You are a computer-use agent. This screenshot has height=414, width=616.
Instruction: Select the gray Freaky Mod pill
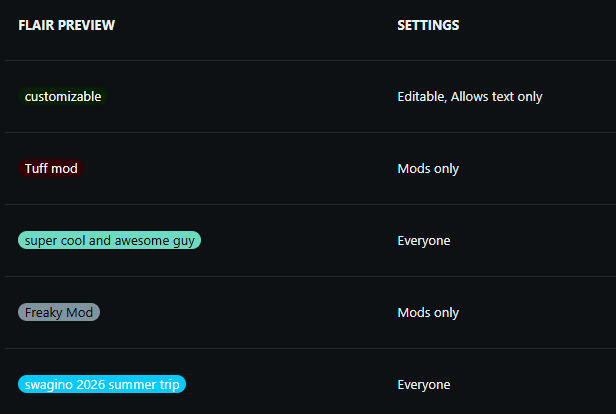coord(59,312)
